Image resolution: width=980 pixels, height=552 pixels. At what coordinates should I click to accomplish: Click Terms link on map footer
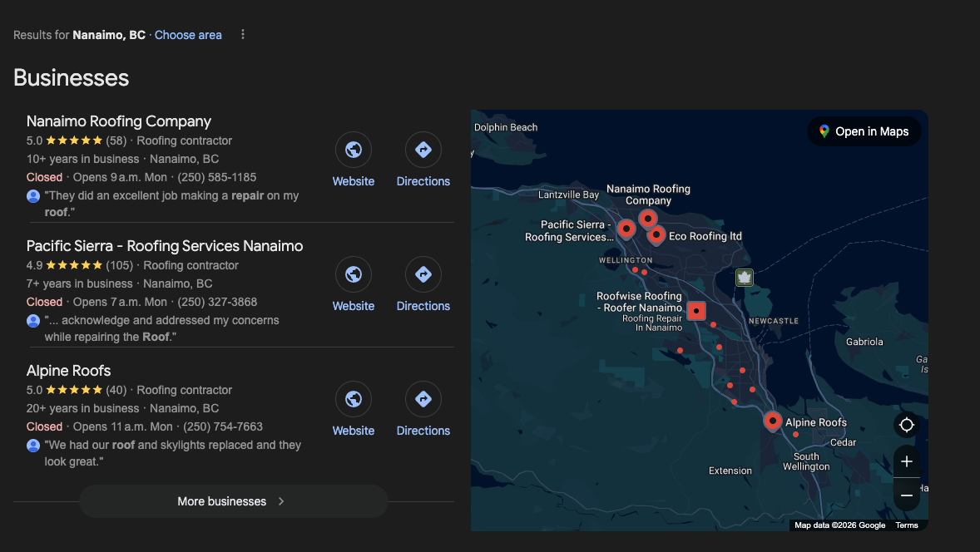906,525
